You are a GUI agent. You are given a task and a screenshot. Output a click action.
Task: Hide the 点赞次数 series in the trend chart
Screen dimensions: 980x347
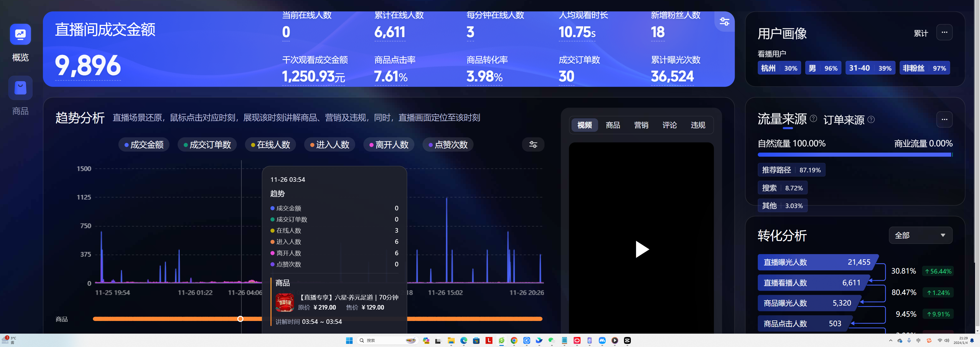(448, 144)
